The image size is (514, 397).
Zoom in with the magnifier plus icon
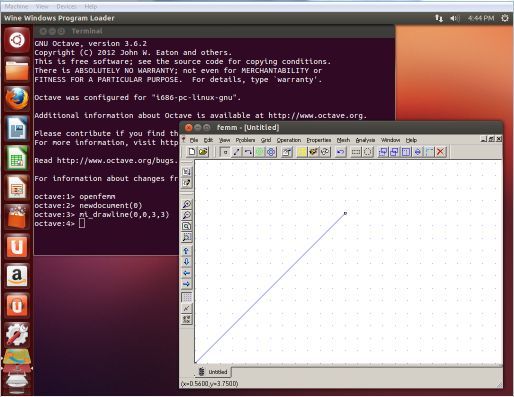[187, 204]
